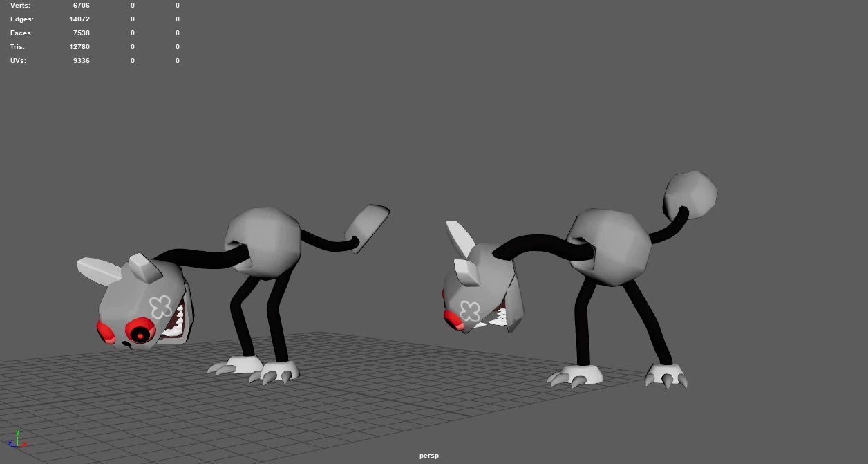Viewport: 868px width, 464px height.
Task: Click the edge count value 14072
Action: tap(79, 19)
